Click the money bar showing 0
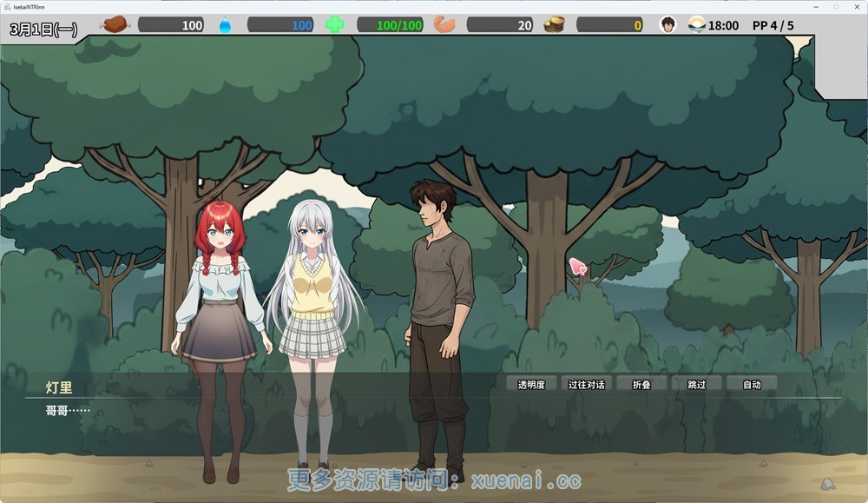Image resolution: width=868 pixels, height=503 pixels. pos(609,25)
